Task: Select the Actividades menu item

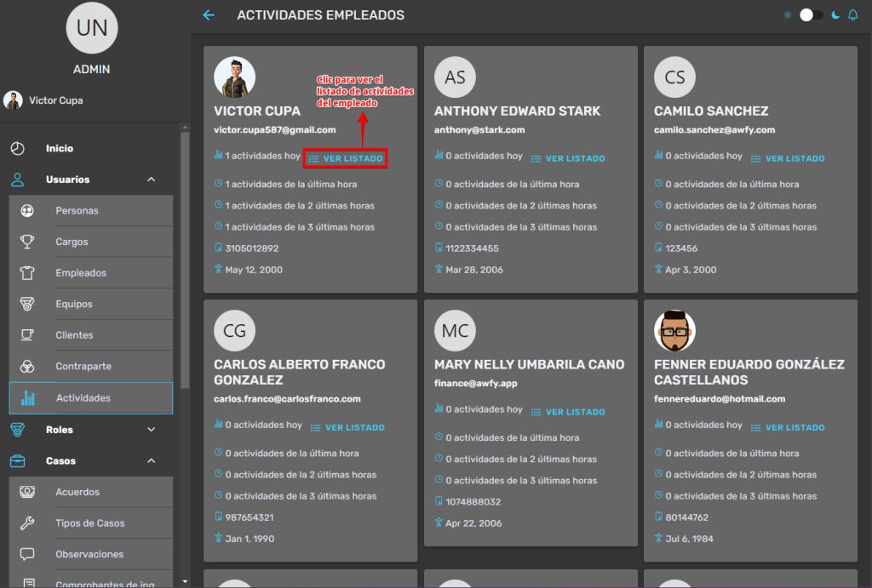Action: 91,398
